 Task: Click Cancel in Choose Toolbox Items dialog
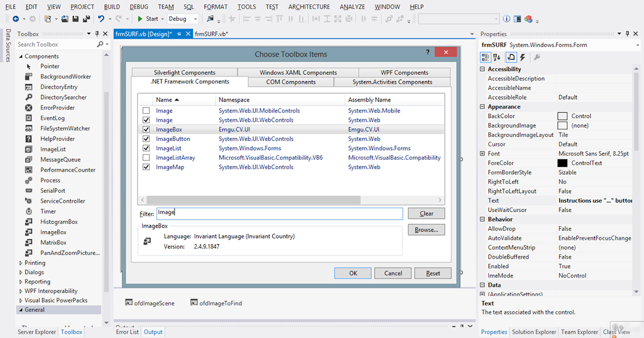point(393,273)
